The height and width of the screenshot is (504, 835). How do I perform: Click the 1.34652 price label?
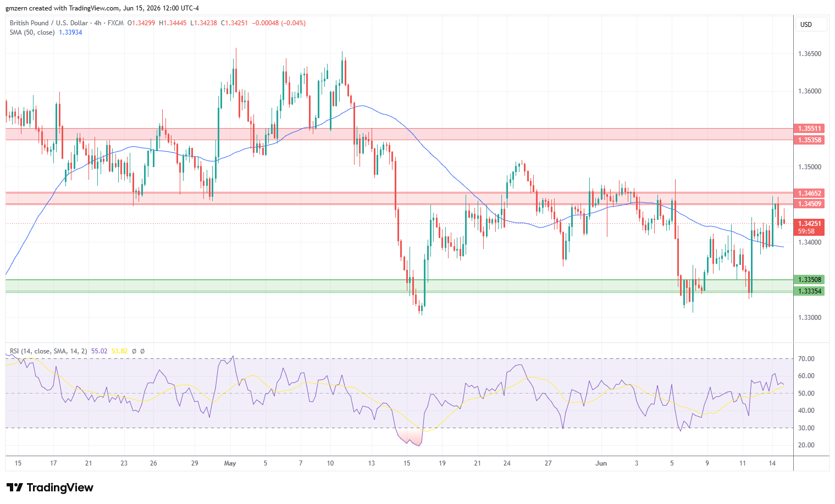click(x=810, y=193)
